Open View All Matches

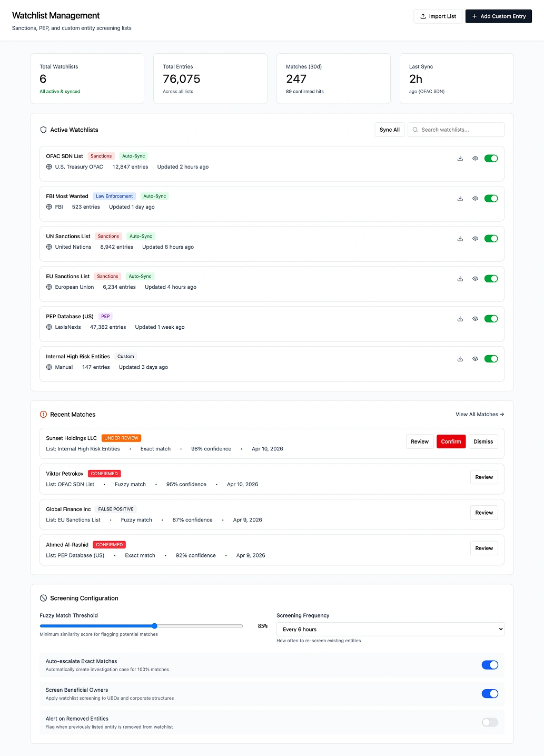pos(479,414)
